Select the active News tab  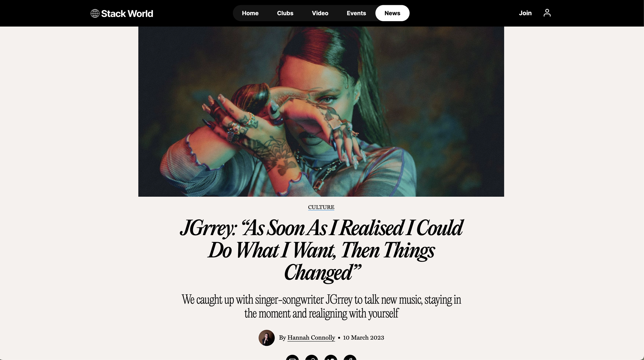point(392,13)
